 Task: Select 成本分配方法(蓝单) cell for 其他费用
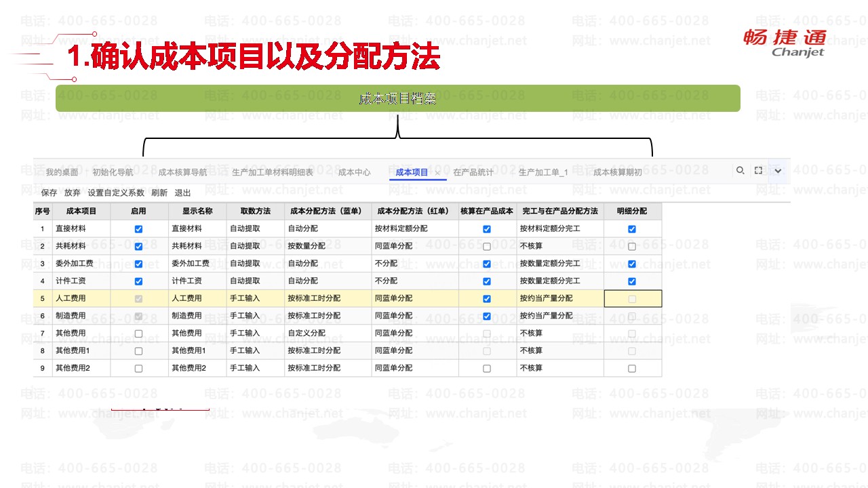pos(328,333)
